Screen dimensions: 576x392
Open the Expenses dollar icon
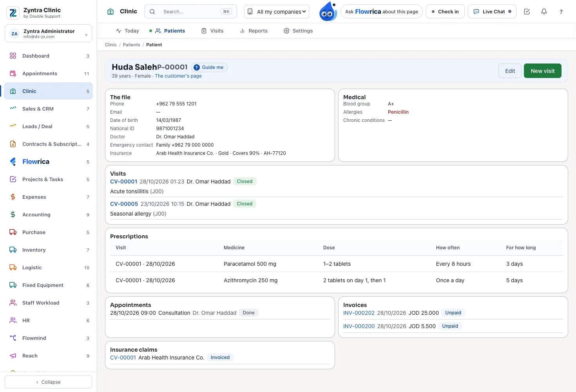tap(13, 197)
